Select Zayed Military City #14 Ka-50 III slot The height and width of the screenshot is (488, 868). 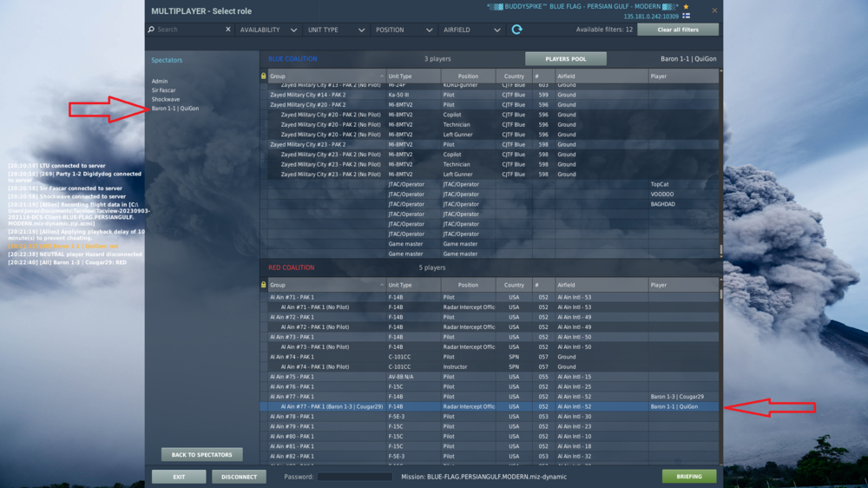[490, 95]
